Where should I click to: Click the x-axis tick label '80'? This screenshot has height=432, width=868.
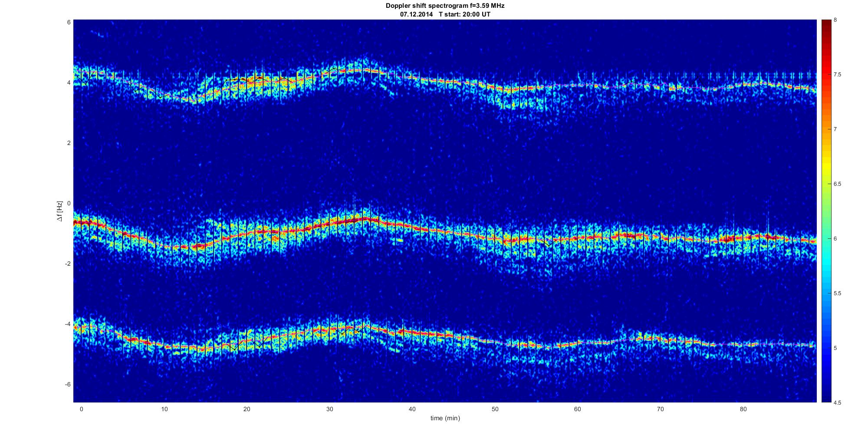pos(743,409)
